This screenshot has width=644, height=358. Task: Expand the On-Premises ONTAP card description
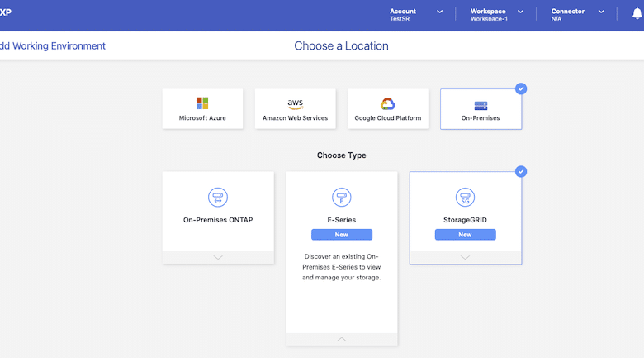218,258
